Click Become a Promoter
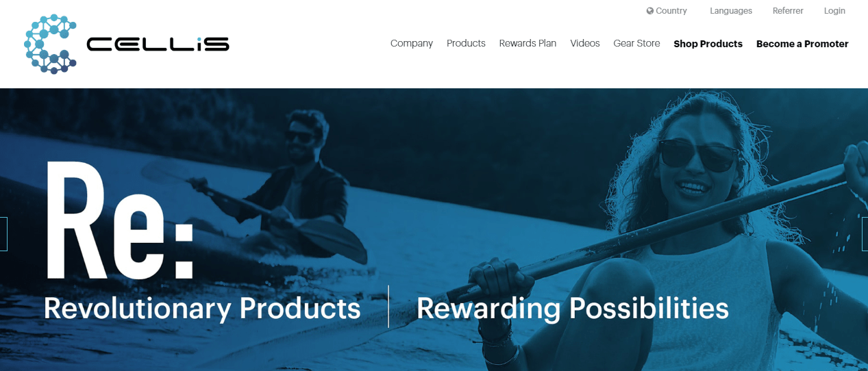The width and height of the screenshot is (868, 371). pyautogui.click(x=802, y=44)
